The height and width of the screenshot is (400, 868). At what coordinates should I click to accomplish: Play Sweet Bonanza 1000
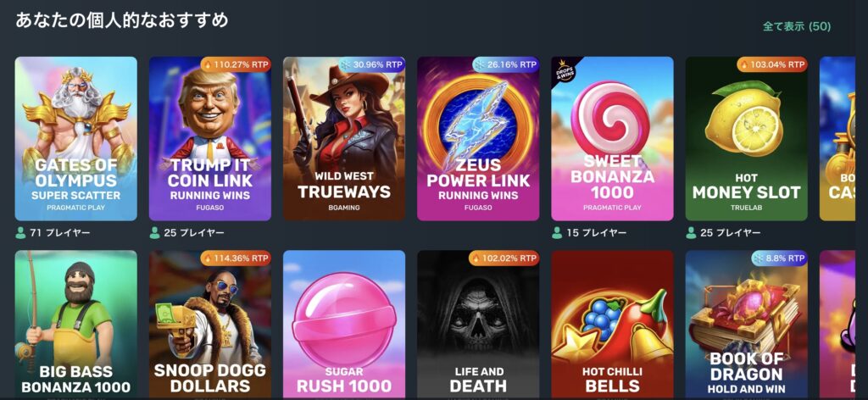(612, 139)
